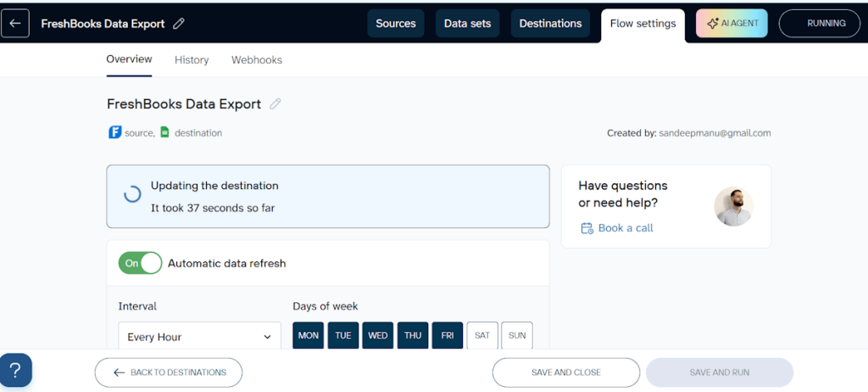This screenshot has height=392, width=868.
Task: Launch the AI AGENT button
Action: coord(732,23)
